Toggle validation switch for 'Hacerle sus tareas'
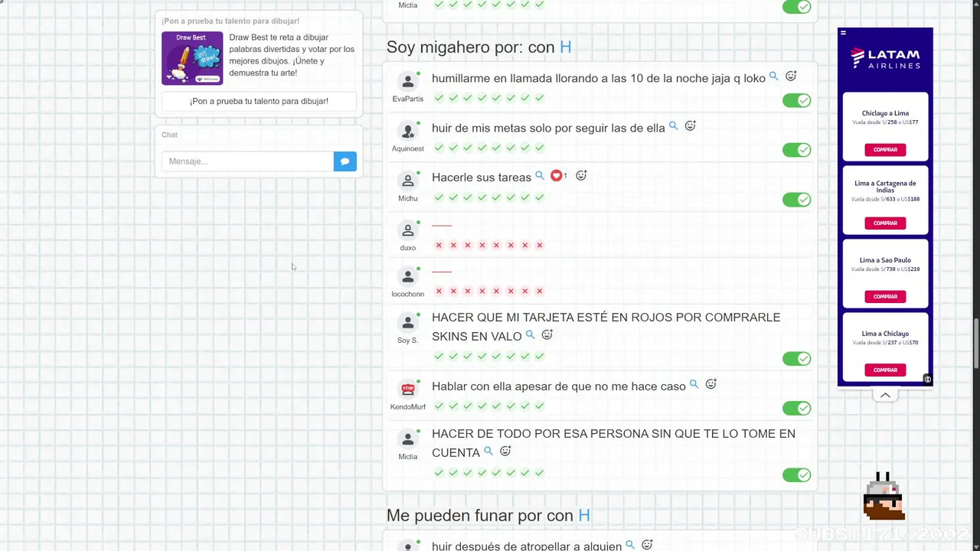Screen dimensions: 980x551 tap(796, 200)
